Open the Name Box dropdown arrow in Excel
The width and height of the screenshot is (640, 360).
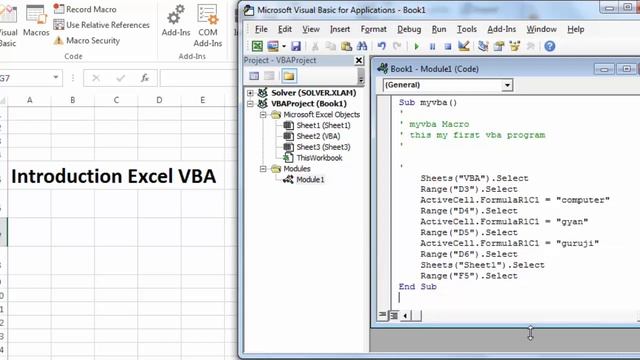pyautogui.click(x=56, y=78)
